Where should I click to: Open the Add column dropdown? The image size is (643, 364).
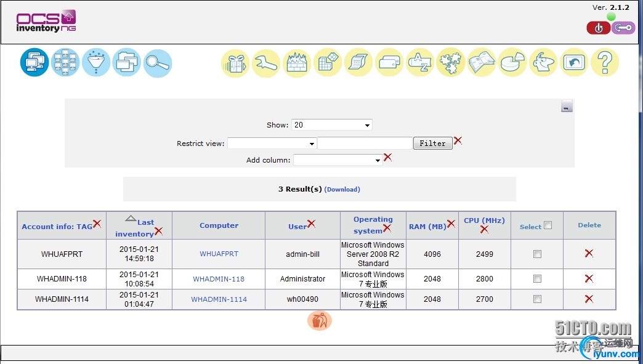coord(338,160)
